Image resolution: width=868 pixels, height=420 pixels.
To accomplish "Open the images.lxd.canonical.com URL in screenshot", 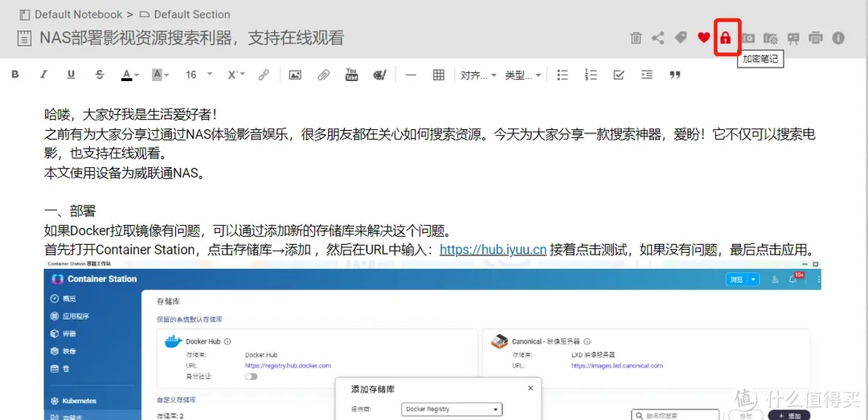I will click(x=616, y=365).
